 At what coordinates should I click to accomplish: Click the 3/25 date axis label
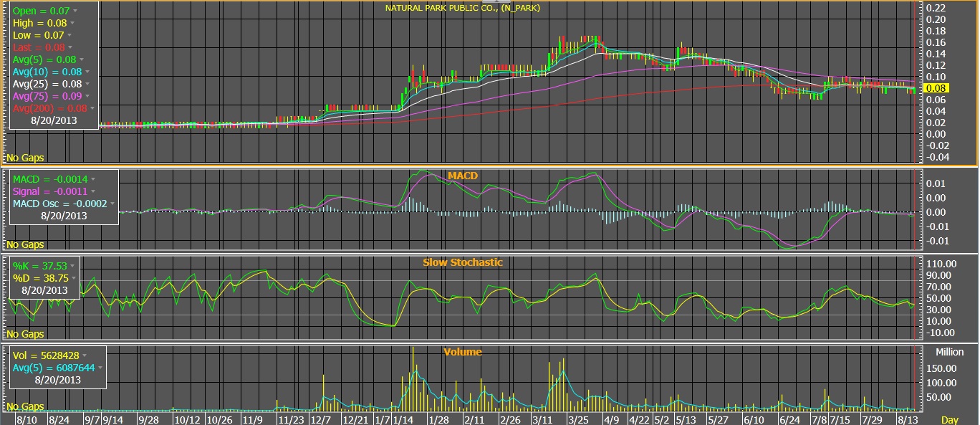[x=577, y=419]
